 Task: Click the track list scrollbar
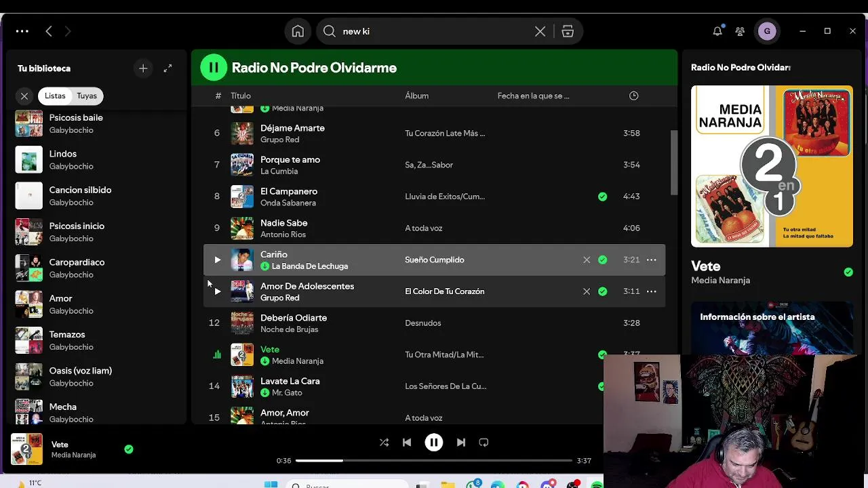(x=674, y=163)
